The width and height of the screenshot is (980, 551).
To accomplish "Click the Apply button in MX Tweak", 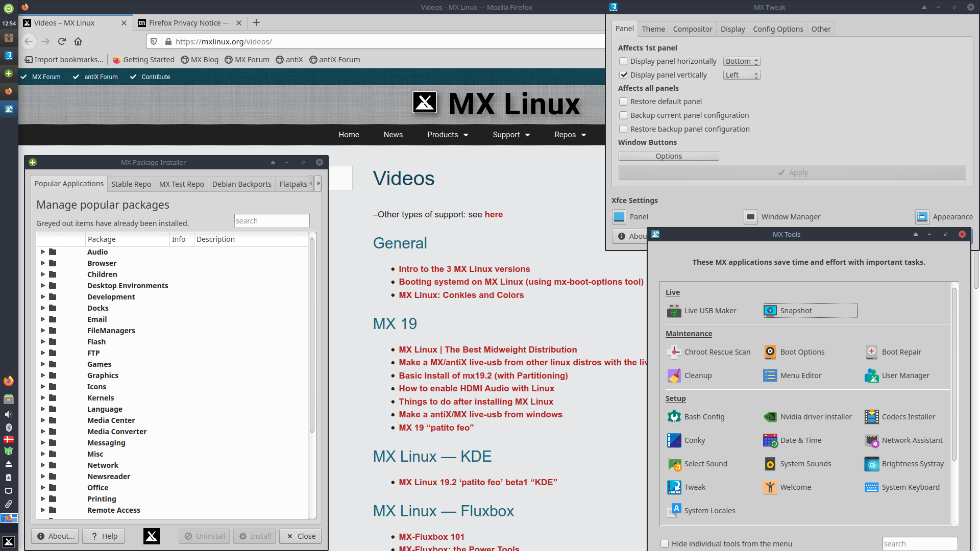I will (x=793, y=172).
